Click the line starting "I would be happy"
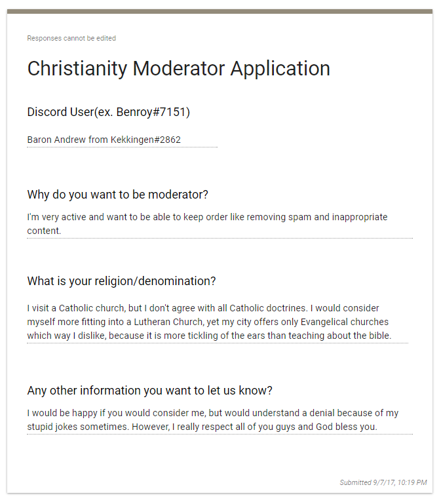The height and width of the screenshot is (504, 439). 212,414
